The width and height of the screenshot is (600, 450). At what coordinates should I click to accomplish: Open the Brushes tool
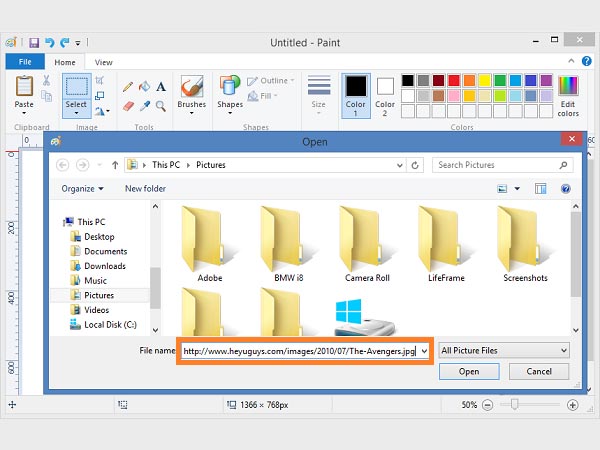click(192, 91)
